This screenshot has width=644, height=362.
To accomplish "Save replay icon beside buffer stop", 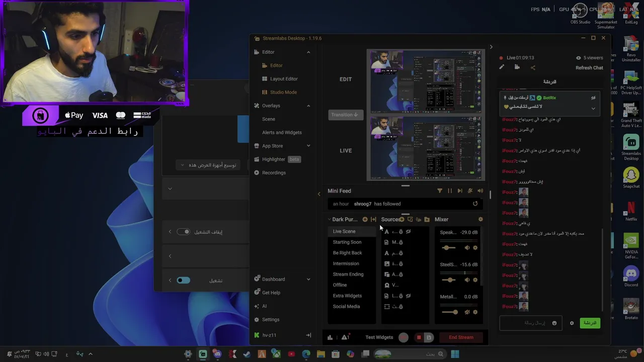I will (x=429, y=337).
